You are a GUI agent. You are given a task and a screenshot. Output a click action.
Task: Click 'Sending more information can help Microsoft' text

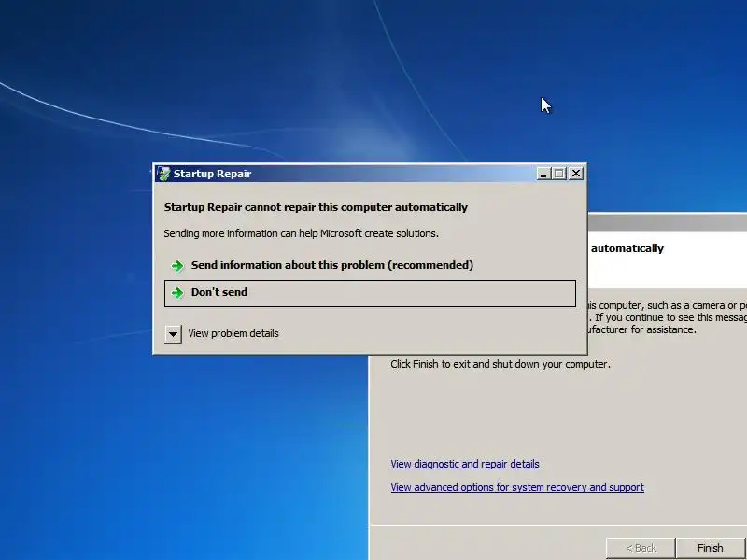(x=301, y=233)
